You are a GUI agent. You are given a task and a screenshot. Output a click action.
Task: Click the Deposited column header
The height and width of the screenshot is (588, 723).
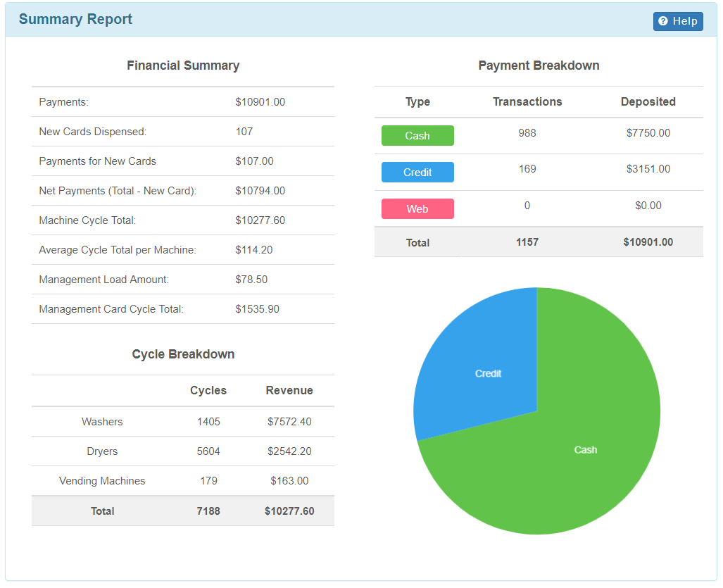coord(648,101)
